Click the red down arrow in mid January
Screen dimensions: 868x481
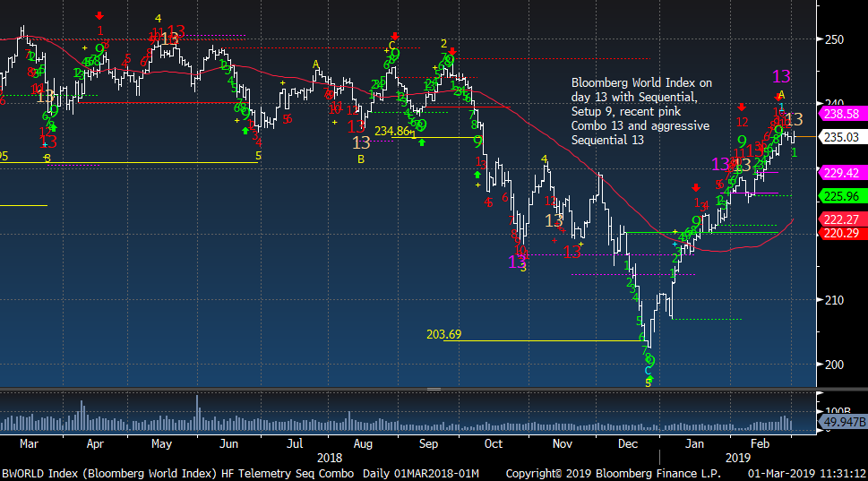696,188
